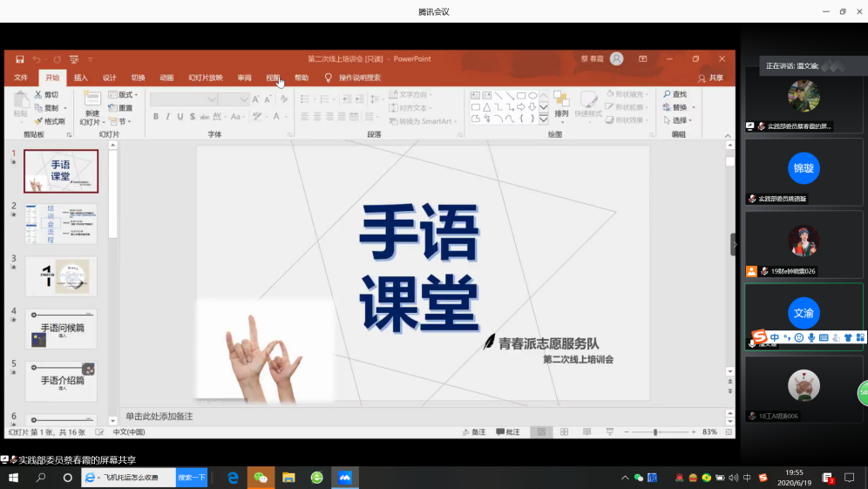The image size is (868, 489).
Task: Switch to Slide Sorter view icon
Action: coord(564,431)
